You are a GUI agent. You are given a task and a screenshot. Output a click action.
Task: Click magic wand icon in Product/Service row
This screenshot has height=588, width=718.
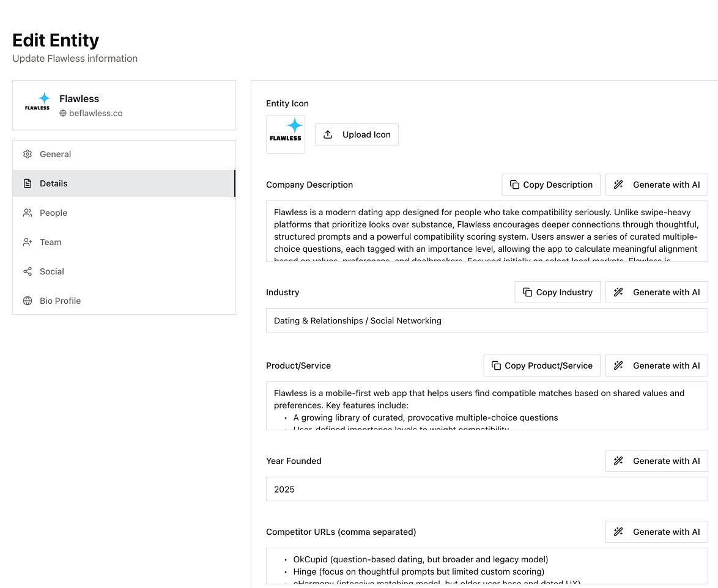pos(618,365)
